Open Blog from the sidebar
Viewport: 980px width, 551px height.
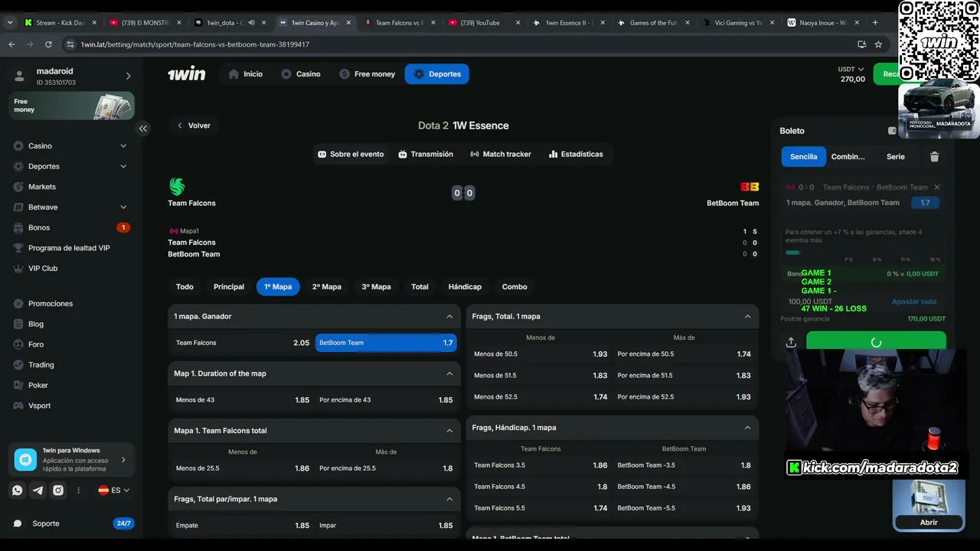[x=36, y=324]
